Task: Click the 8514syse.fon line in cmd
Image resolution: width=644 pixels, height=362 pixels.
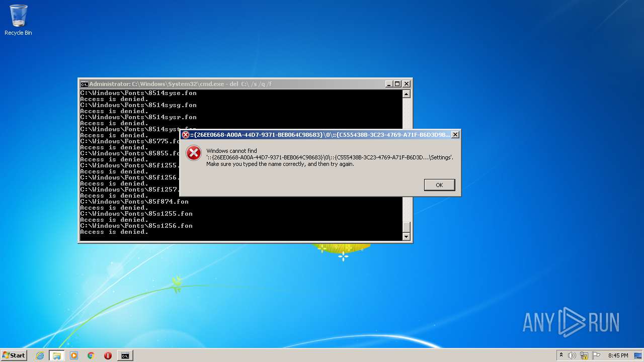Action: pyautogui.click(x=138, y=93)
